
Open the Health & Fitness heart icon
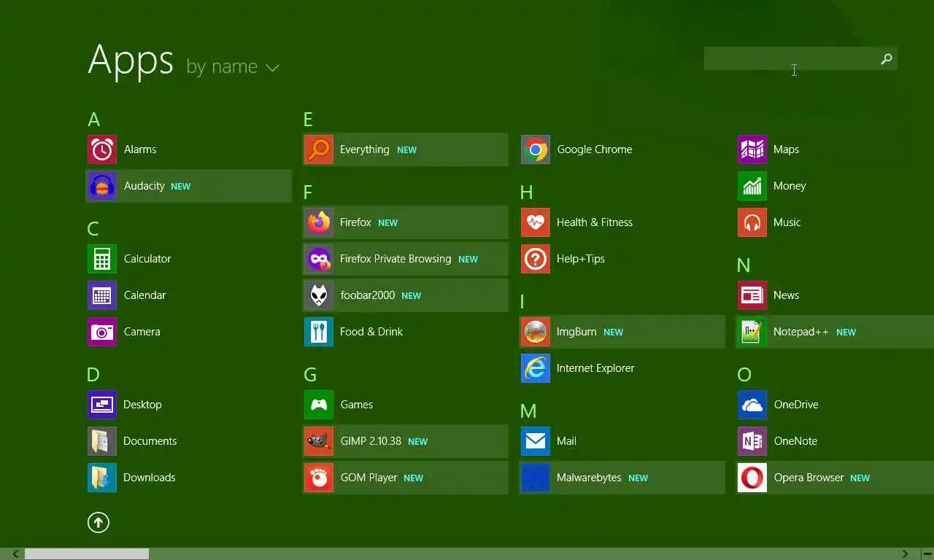point(536,222)
